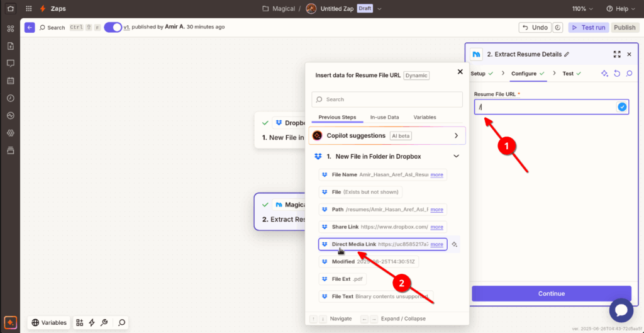The width and height of the screenshot is (644, 333).
Task: Click the sparkle icon beside Direct Media Link
Action: [x=454, y=244]
